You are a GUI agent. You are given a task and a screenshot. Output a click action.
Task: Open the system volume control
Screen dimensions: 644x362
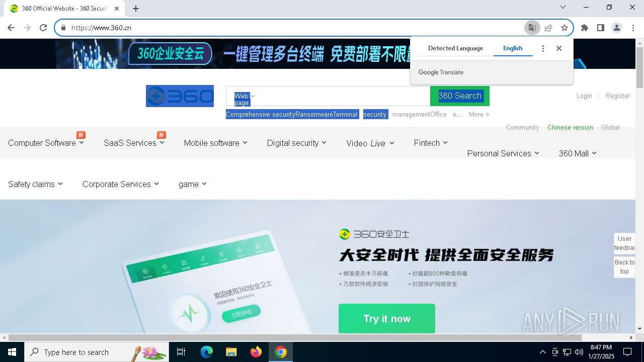[x=579, y=352]
